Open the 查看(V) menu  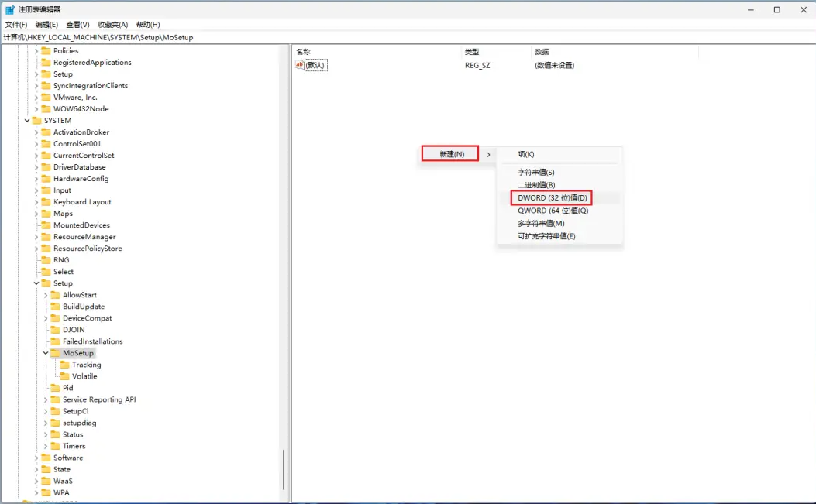78,25
